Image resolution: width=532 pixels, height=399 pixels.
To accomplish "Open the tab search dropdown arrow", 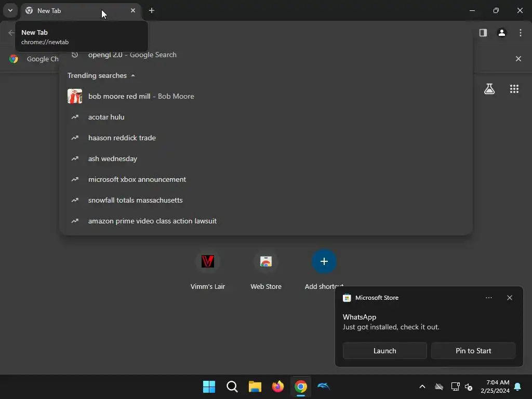I will pos(10,10).
